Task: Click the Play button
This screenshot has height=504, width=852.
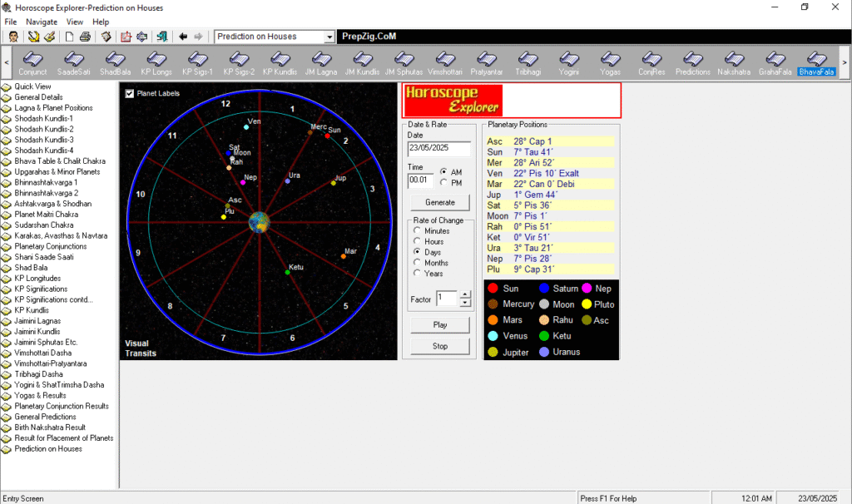Action: click(440, 324)
